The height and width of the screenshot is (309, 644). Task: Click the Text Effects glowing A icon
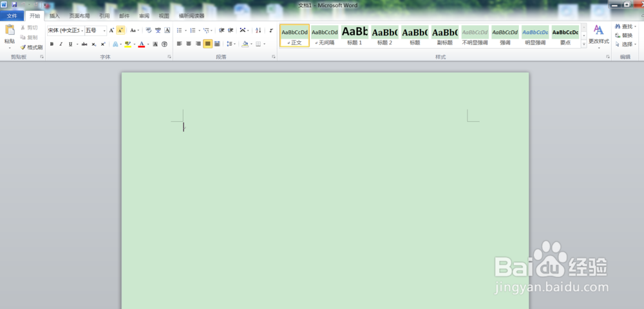tap(115, 44)
